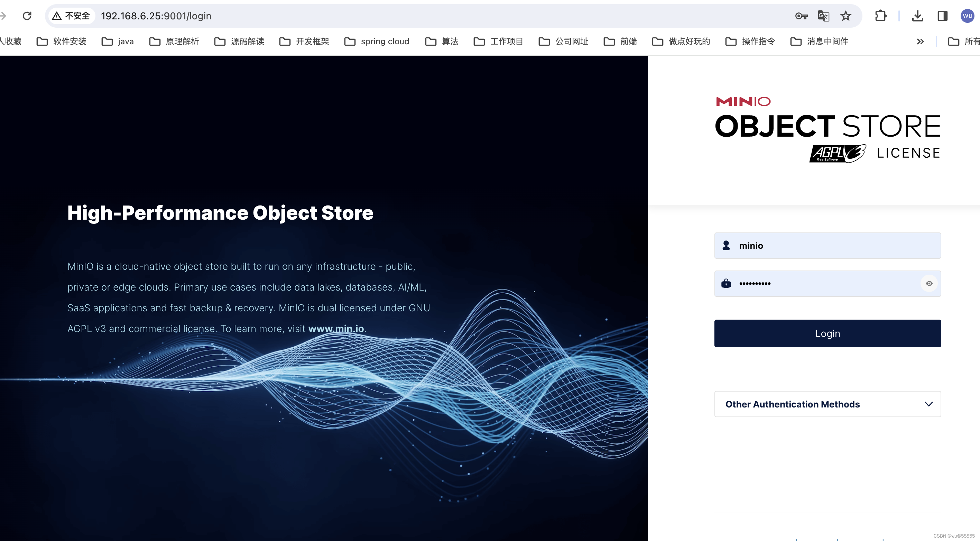
Task: Open the saved passwords key icon
Action: 801,16
